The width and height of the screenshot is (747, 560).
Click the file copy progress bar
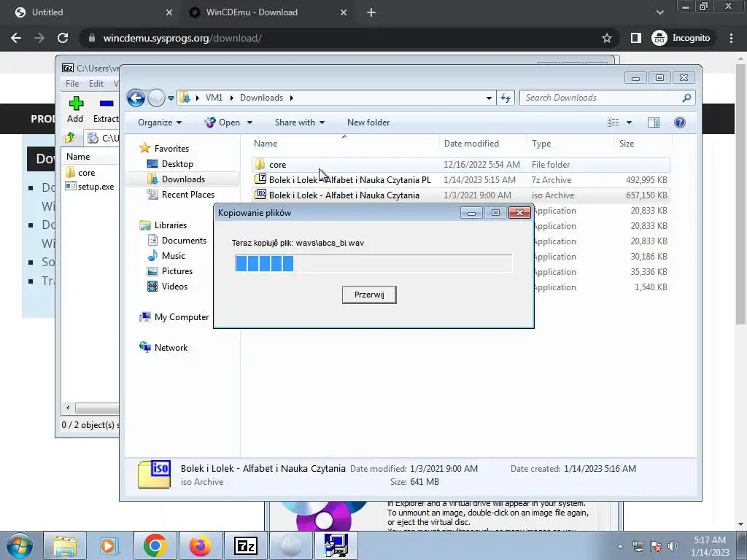click(373, 263)
